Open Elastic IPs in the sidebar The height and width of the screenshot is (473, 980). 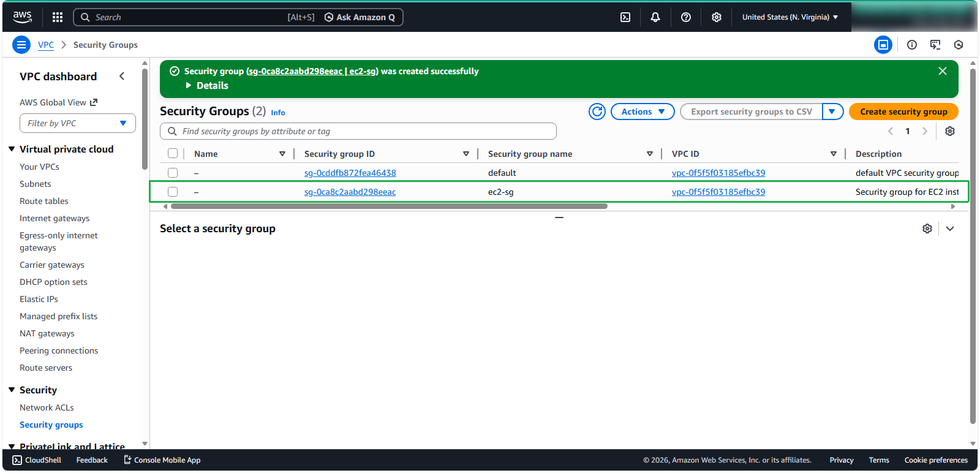pyautogui.click(x=39, y=299)
